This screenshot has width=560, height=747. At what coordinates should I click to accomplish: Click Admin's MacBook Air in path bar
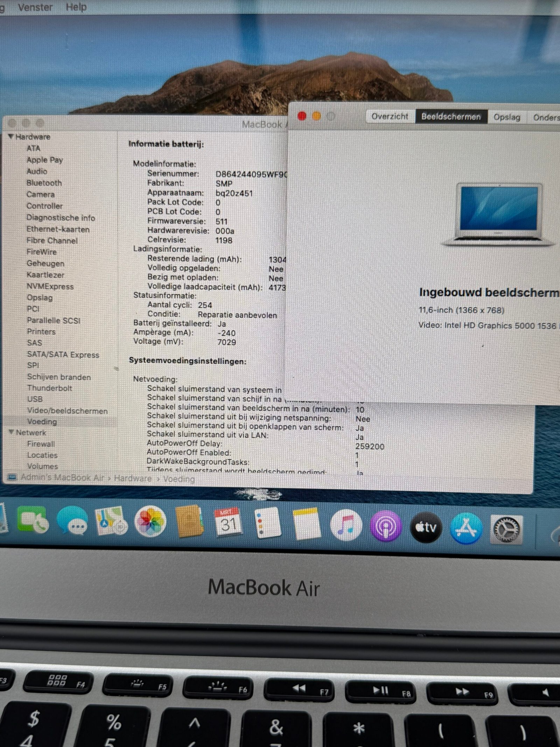point(62,477)
